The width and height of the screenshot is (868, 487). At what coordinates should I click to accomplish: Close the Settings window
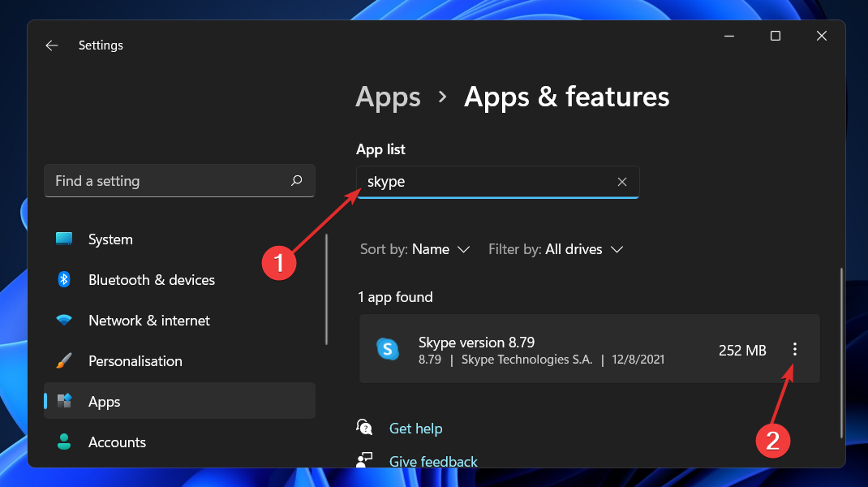(822, 36)
